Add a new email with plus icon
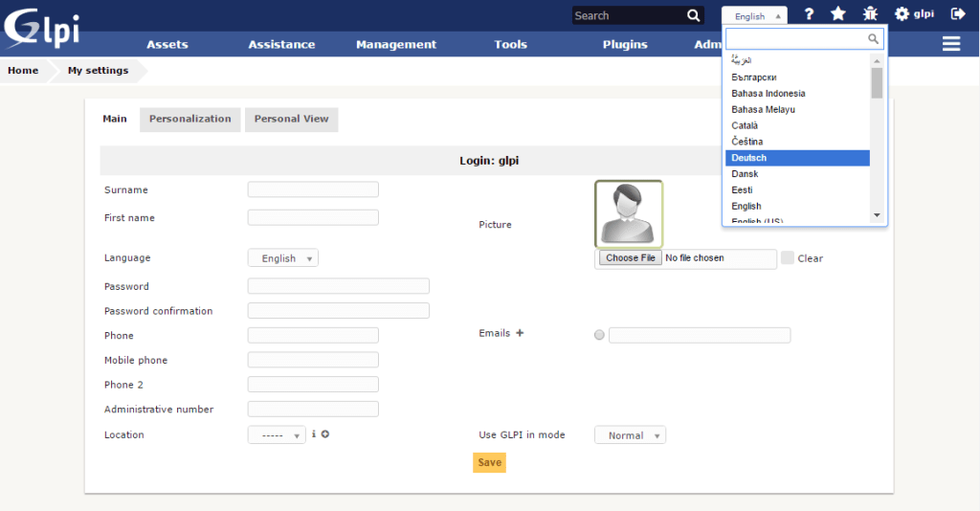The width and height of the screenshot is (980, 511). coord(521,333)
